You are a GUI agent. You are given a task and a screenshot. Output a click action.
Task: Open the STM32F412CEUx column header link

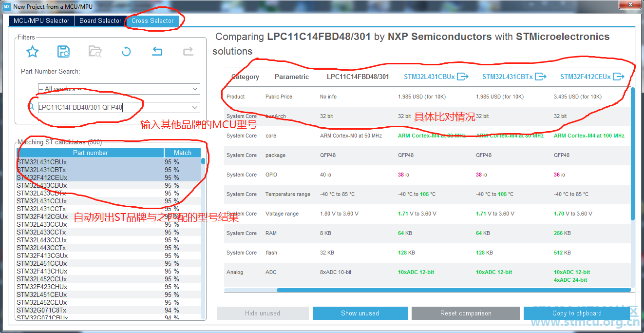pyautogui.click(x=586, y=77)
